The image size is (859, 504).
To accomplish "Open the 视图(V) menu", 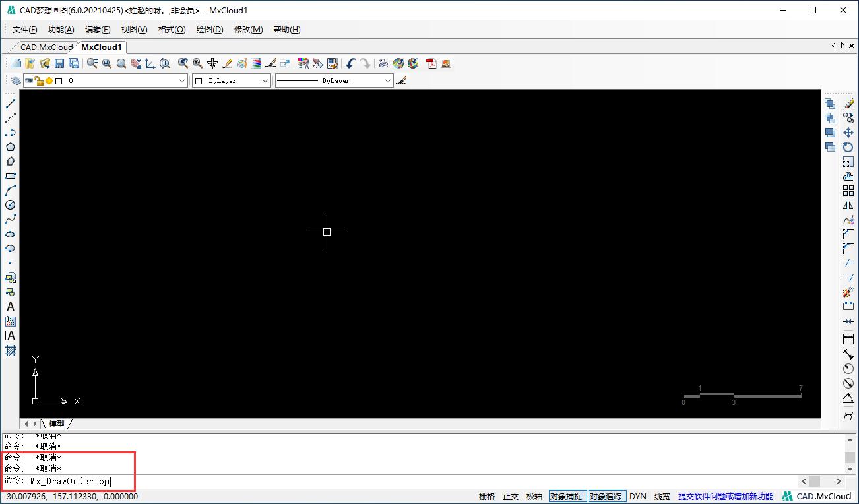I will tap(135, 30).
